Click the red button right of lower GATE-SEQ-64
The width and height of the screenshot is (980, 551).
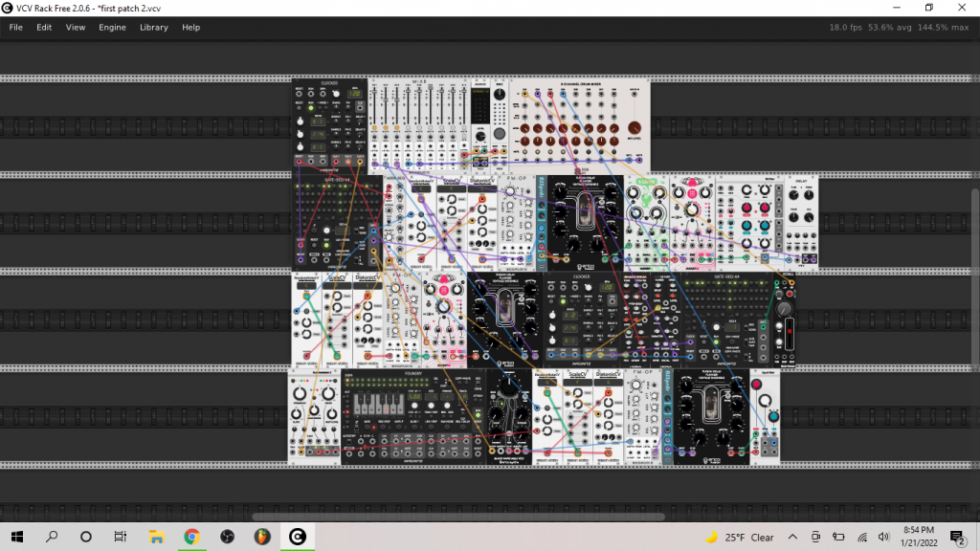pos(790,294)
